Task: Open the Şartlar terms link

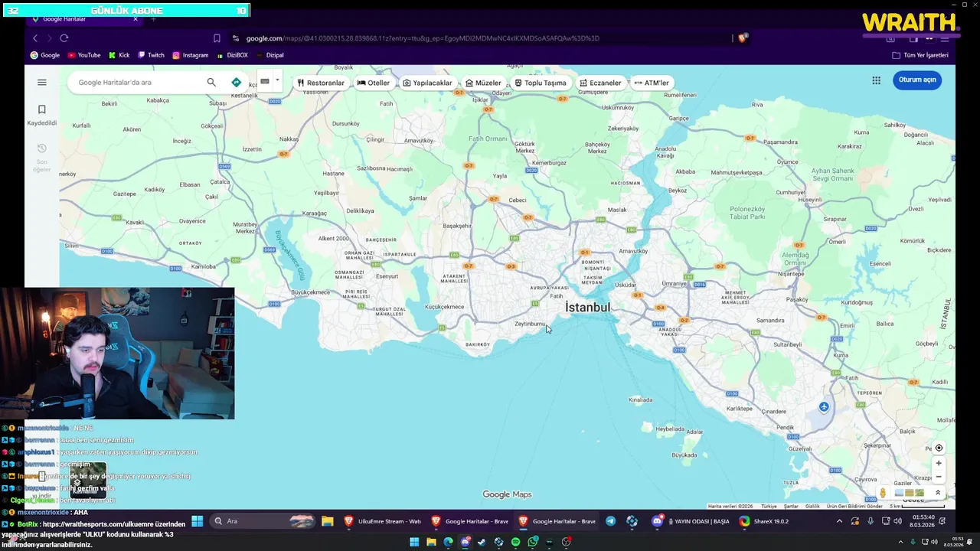Action: (791, 506)
